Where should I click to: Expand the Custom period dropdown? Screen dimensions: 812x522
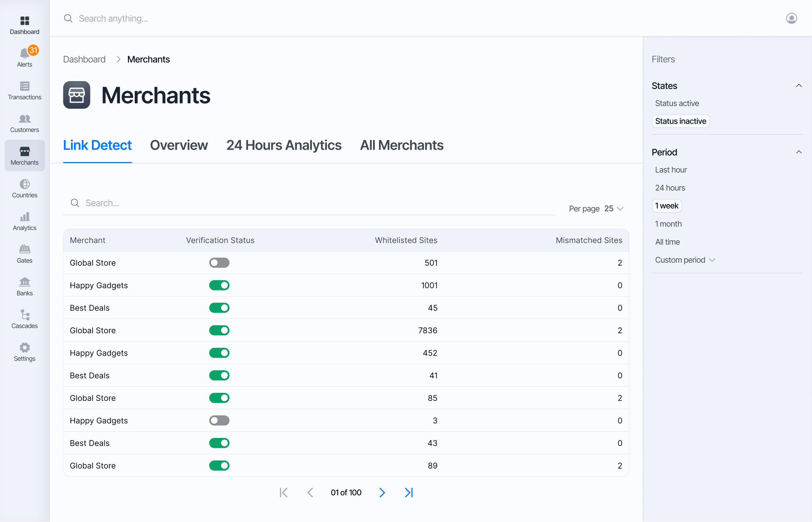[685, 260]
